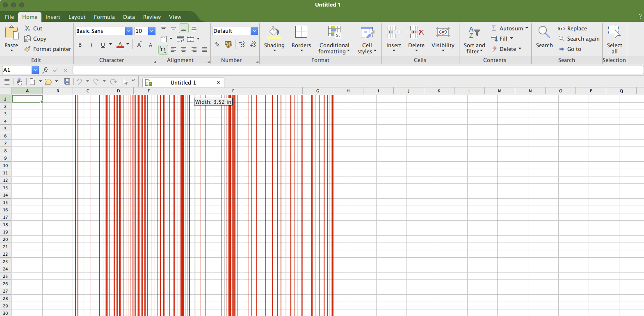
Task: Open the Conditional formatting icon
Action: 334,32
